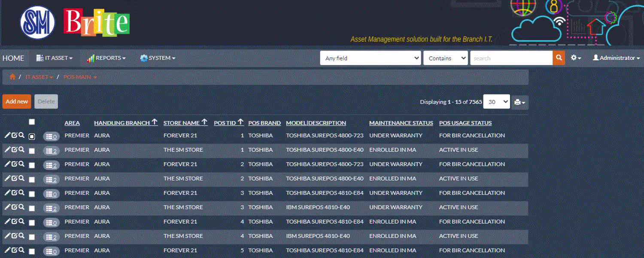Click the pencil edit icon for FOREVER 21 POS 1
Image resolution: width=644 pixels, height=258 pixels.
tap(7, 135)
